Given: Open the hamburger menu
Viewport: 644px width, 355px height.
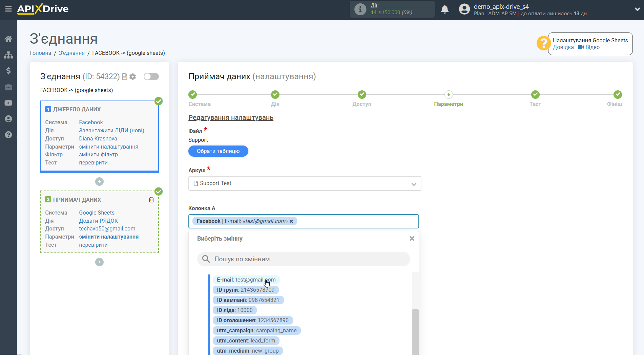Looking at the screenshot, I should 8,9.
